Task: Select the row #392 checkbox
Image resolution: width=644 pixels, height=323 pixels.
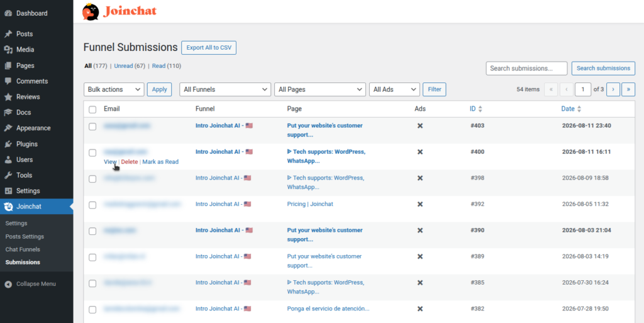Action: pos(92,205)
